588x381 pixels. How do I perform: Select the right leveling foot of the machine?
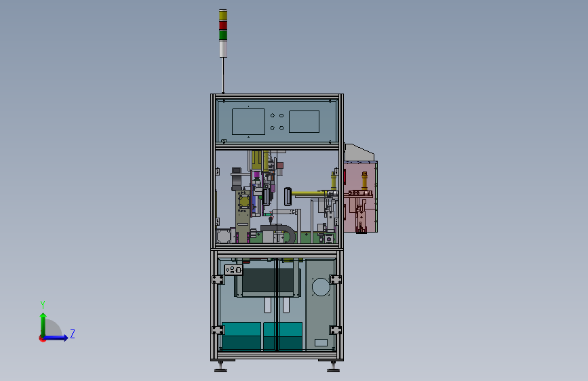(x=333, y=367)
